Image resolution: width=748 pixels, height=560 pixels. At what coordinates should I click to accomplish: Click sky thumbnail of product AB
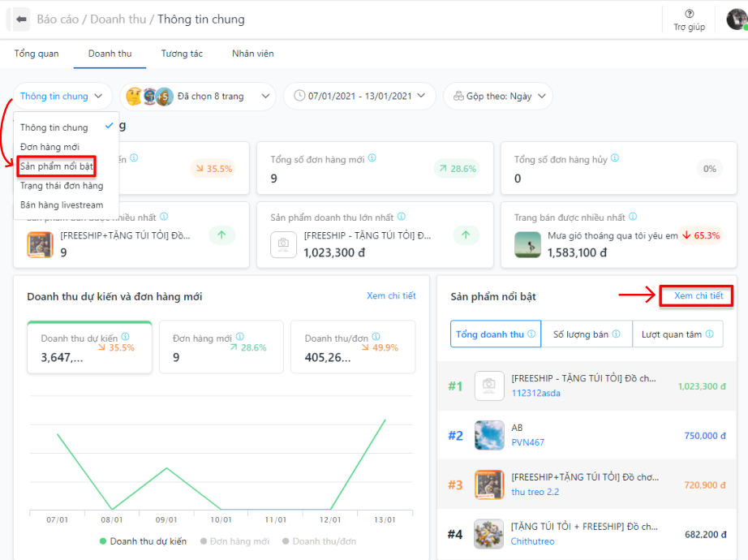pyautogui.click(x=489, y=435)
